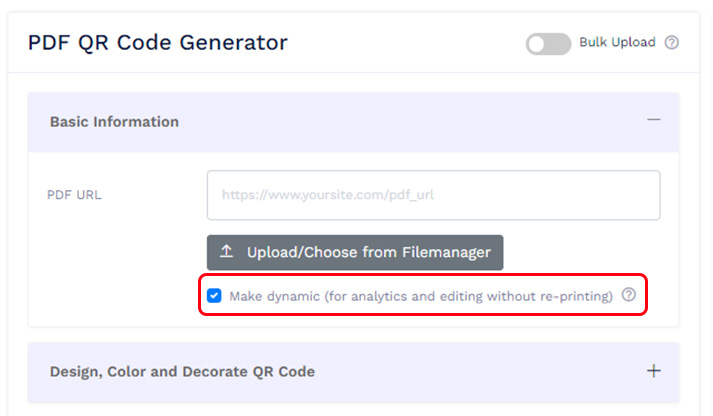Image resolution: width=713 pixels, height=416 pixels.
Task: Click the 'Make dynamic (for analytics...' label text
Action: point(420,296)
